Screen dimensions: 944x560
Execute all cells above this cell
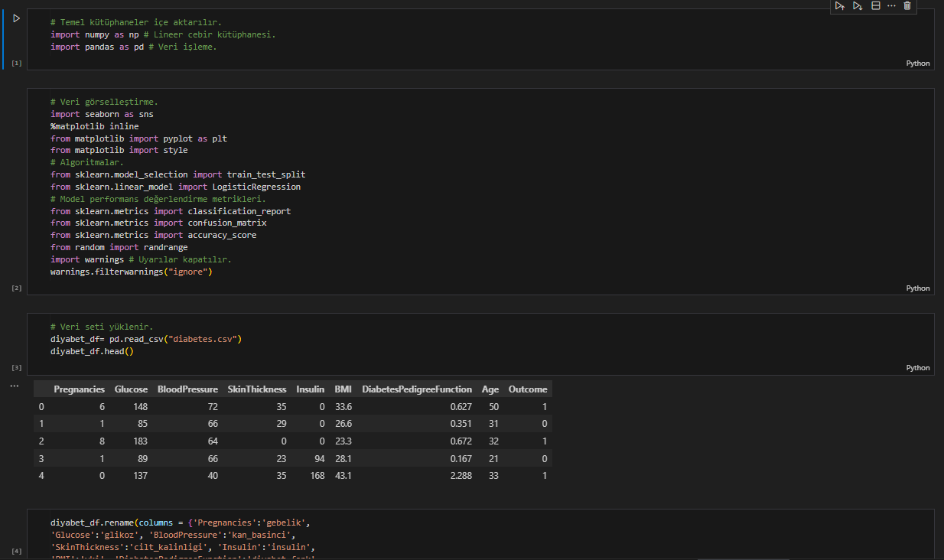[839, 6]
